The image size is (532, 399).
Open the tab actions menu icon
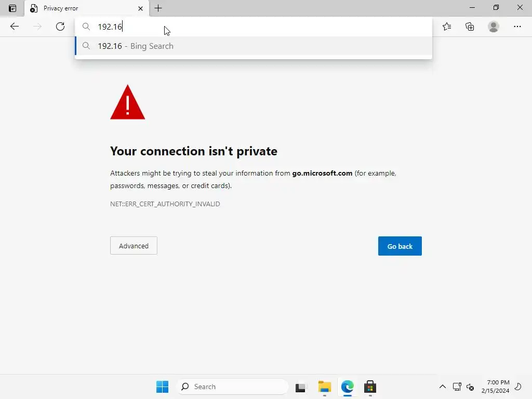point(12,8)
